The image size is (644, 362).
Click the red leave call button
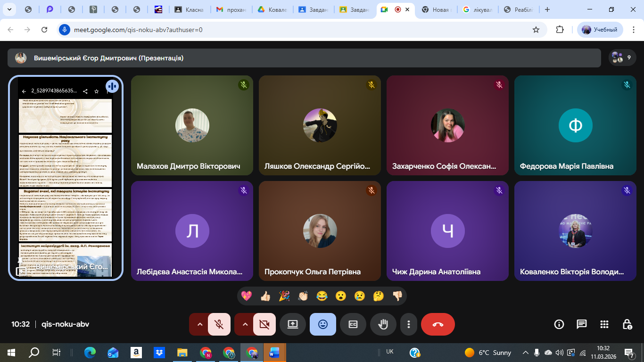point(438,324)
